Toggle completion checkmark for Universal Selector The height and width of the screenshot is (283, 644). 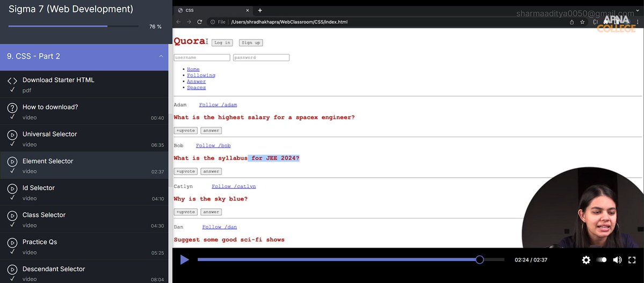click(x=12, y=144)
